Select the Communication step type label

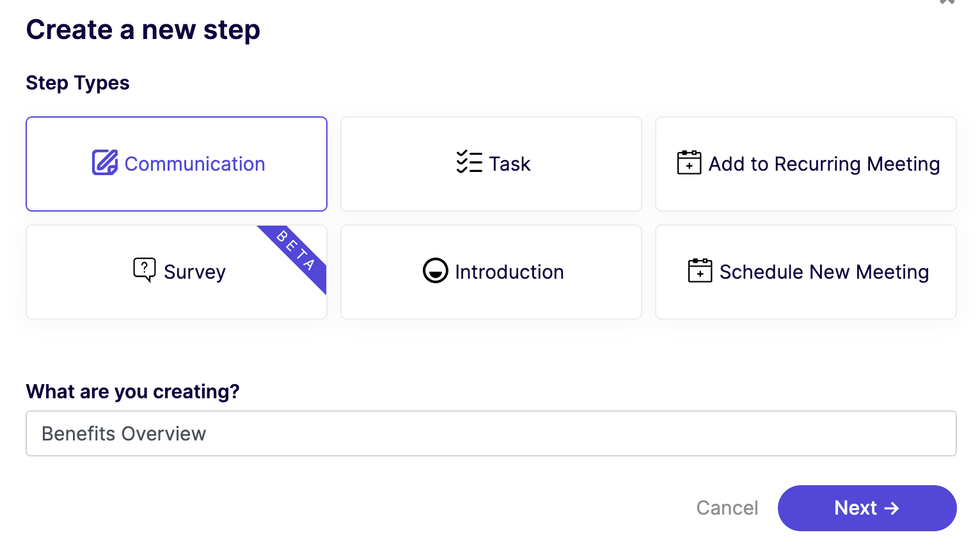(x=194, y=164)
